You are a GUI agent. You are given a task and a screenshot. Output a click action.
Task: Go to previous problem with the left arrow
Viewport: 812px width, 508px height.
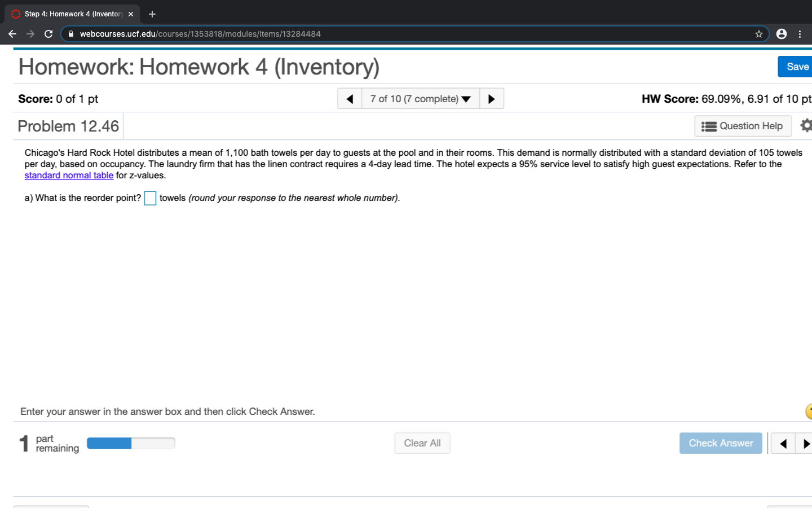click(350, 98)
